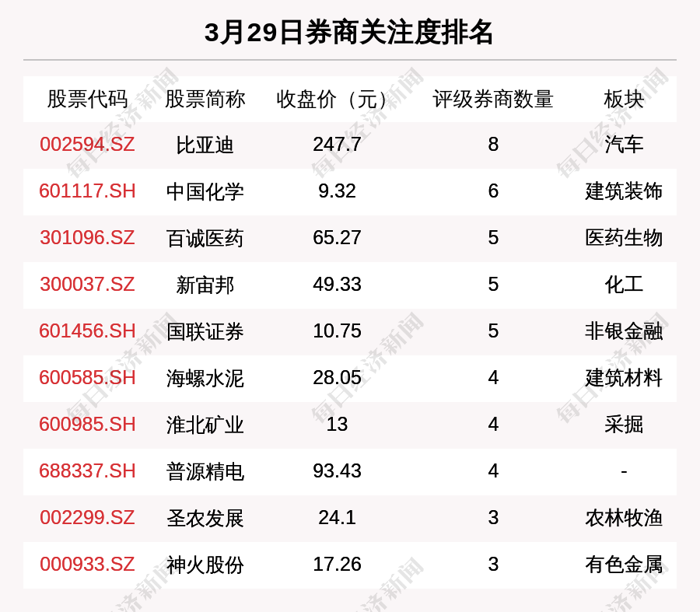The height and width of the screenshot is (612, 700).
Task: Click the closing price 247.7
Action: pyautogui.click(x=337, y=145)
